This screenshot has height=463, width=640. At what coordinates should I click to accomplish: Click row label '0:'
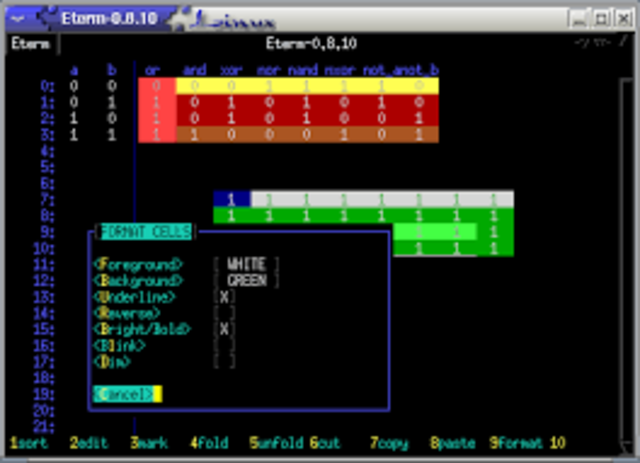(x=47, y=86)
